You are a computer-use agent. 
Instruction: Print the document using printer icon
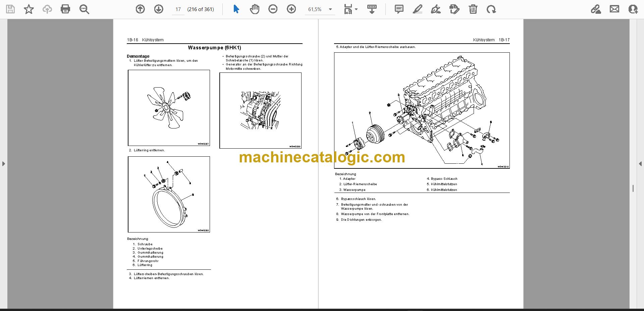coord(65,9)
